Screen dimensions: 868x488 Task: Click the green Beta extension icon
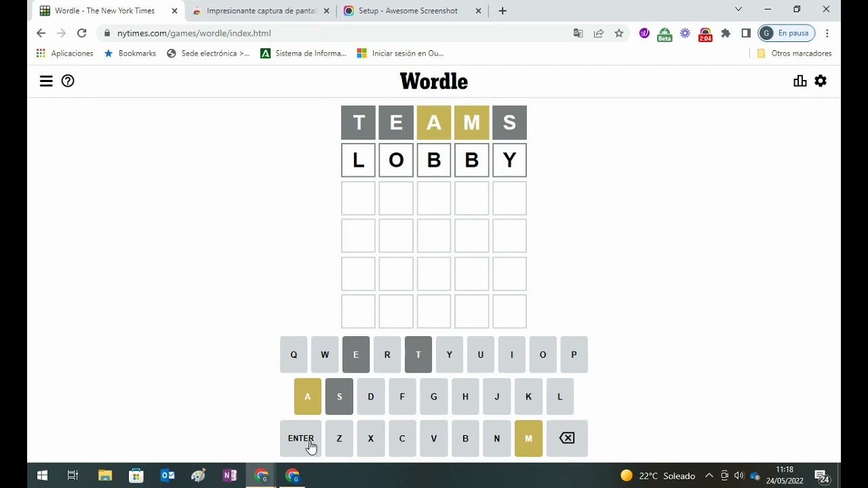(x=665, y=34)
